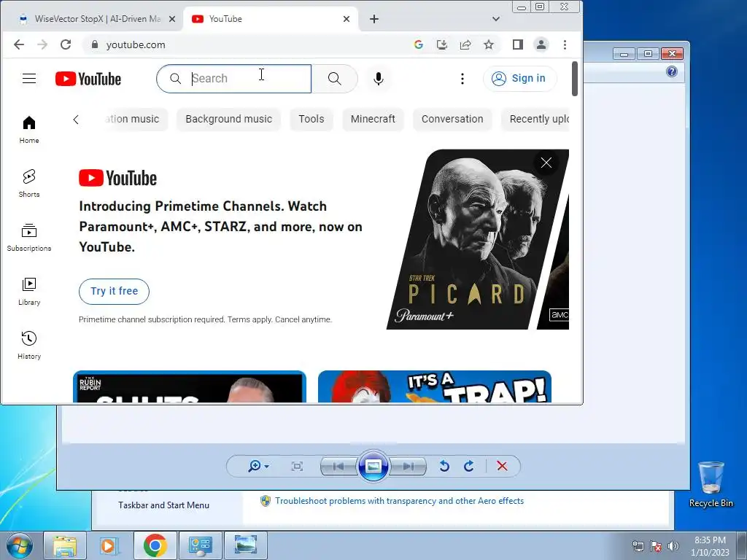Viewport: 747px width, 560px height.
Task: Click the page vertical scrollbar thumb
Action: point(575,79)
